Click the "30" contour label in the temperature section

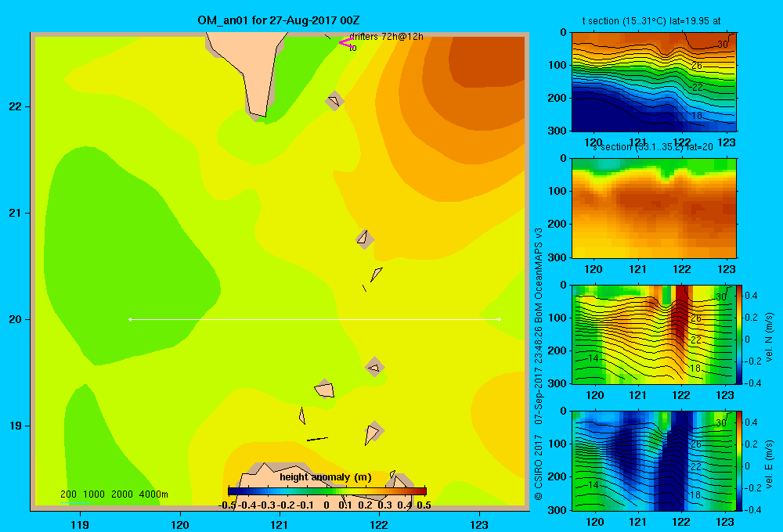pyautogui.click(x=723, y=45)
